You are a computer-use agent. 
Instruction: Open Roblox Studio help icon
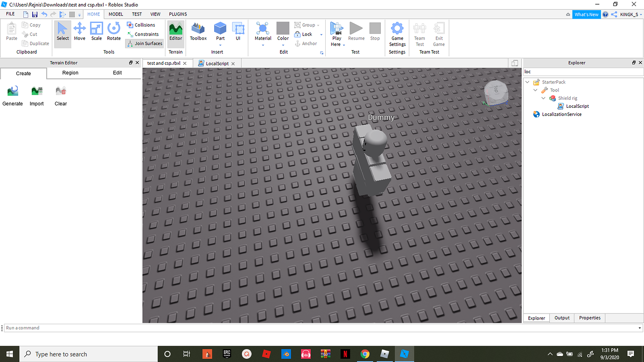605,14
